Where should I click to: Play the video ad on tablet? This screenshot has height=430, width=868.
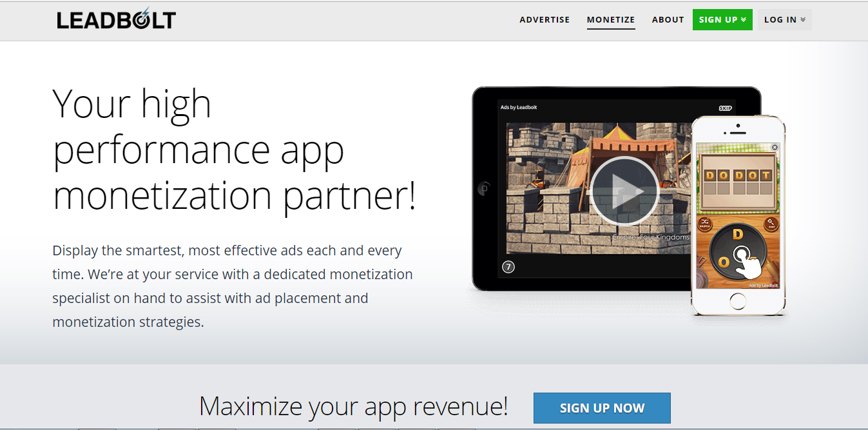coord(624,191)
